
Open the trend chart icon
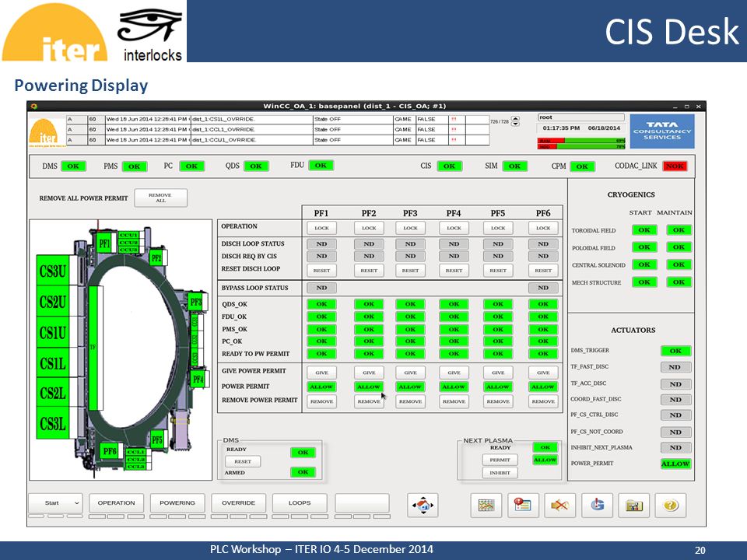coord(486,506)
